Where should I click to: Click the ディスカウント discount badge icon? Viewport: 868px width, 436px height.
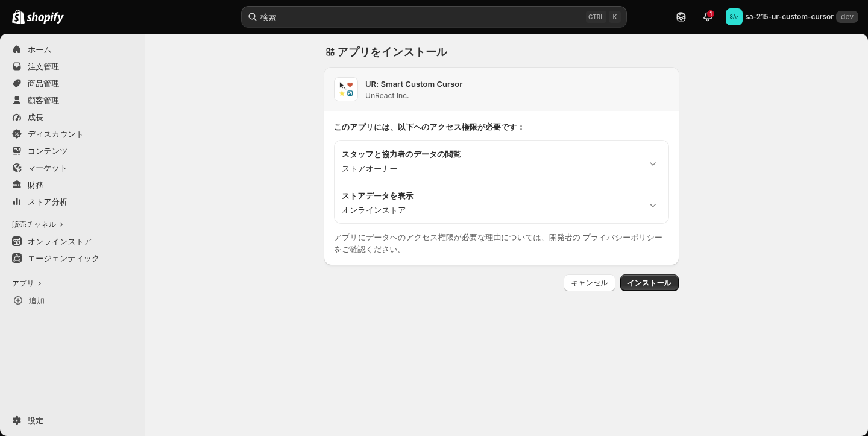[17, 134]
